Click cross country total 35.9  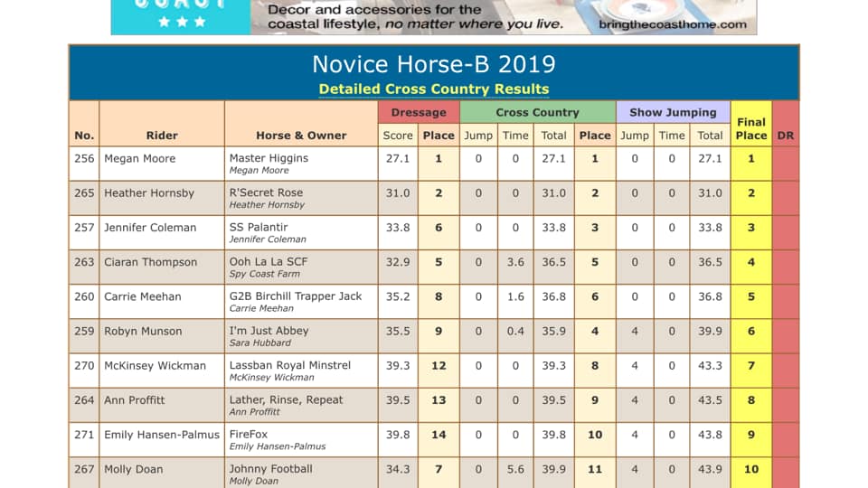(x=553, y=331)
